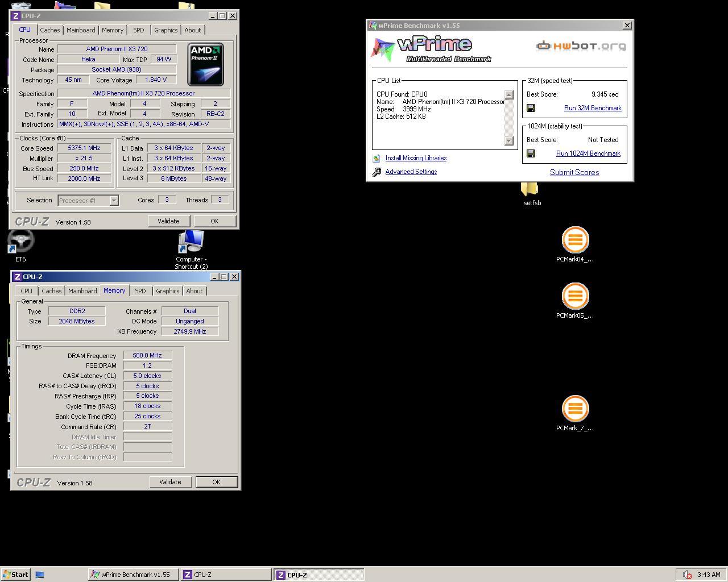Click the 3:43 AM system clock
This screenshot has height=582, width=728.
click(x=709, y=575)
